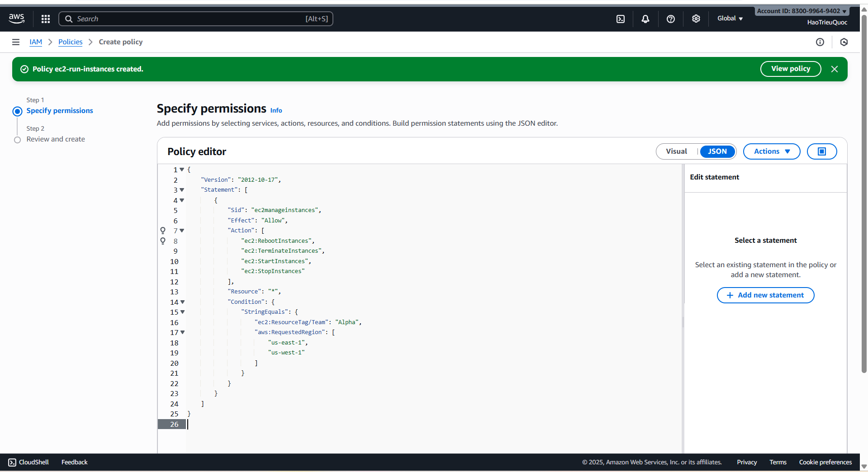
Task: Switch the editor to Visual mode
Action: click(676, 151)
